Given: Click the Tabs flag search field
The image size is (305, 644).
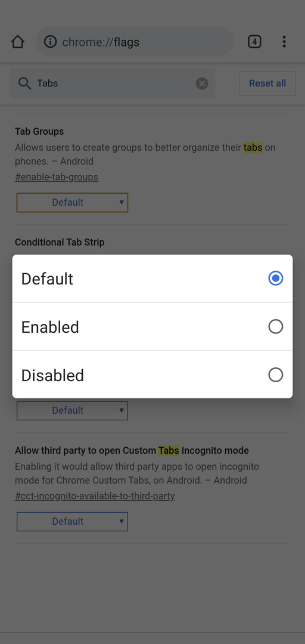Looking at the screenshot, I should click(x=113, y=83).
